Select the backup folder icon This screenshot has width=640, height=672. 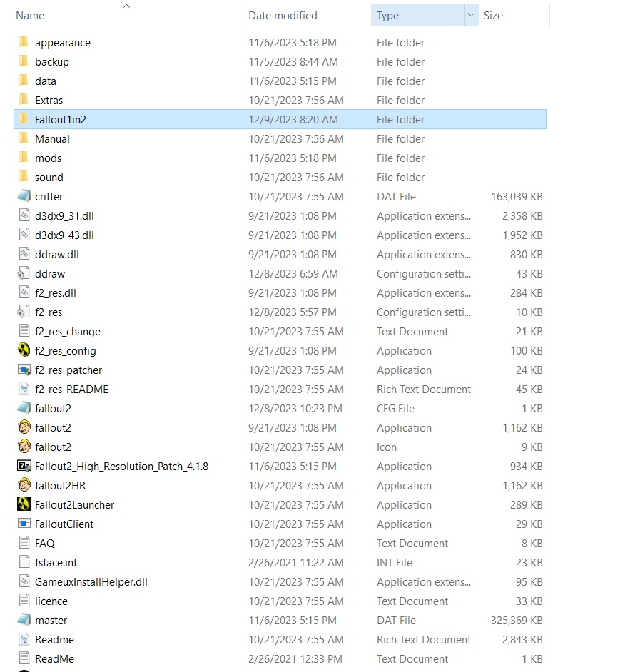(24, 61)
